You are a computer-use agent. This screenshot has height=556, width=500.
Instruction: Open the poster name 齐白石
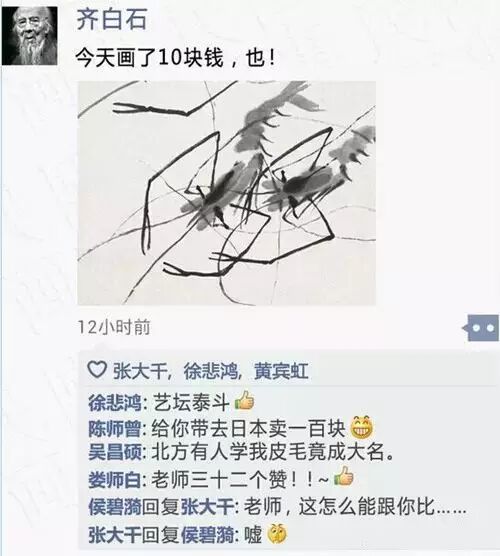click(112, 18)
